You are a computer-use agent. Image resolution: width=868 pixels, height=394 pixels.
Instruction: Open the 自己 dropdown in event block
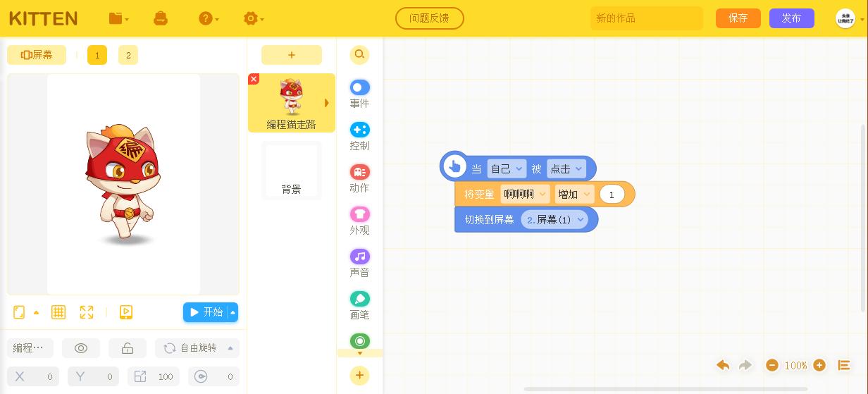pos(507,168)
